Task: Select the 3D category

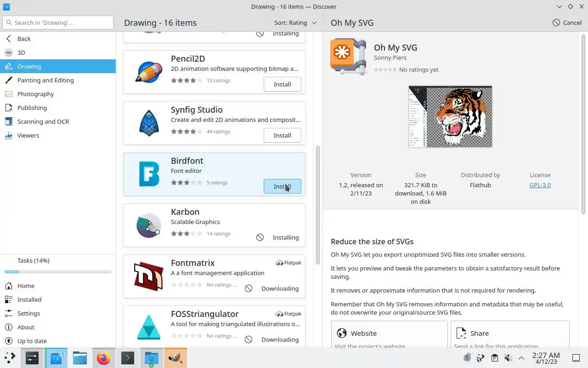Action: (x=58, y=52)
